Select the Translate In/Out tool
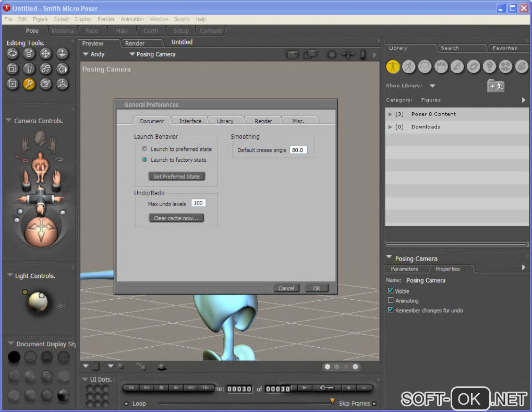 pyautogui.click(x=62, y=53)
